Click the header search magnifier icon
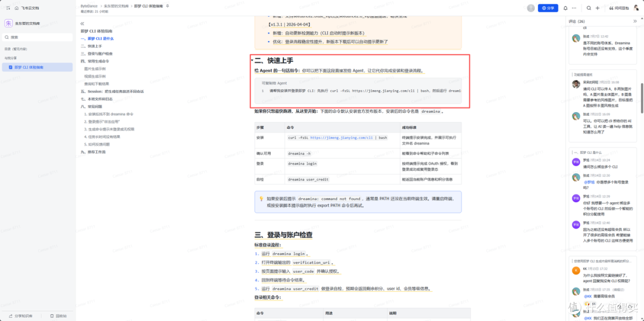The image size is (644, 321). click(589, 8)
